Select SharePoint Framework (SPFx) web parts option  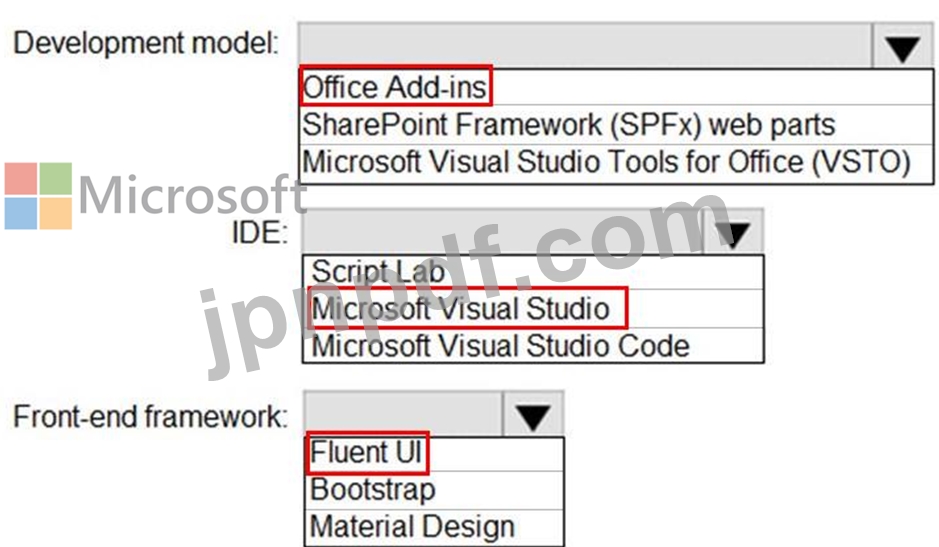click(616, 125)
